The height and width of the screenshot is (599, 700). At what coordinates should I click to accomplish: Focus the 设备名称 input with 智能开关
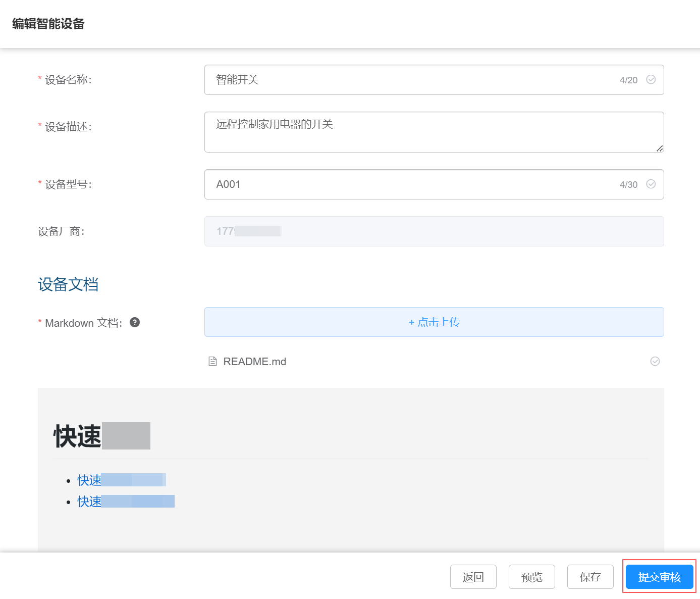(x=434, y=80)
